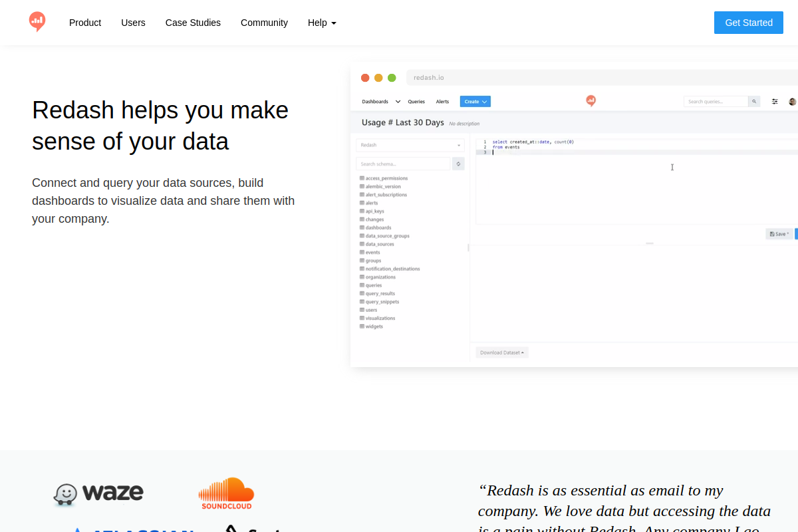798x532 pixels.
Task: Select the query_snippets table row
Action: (379, 302)
